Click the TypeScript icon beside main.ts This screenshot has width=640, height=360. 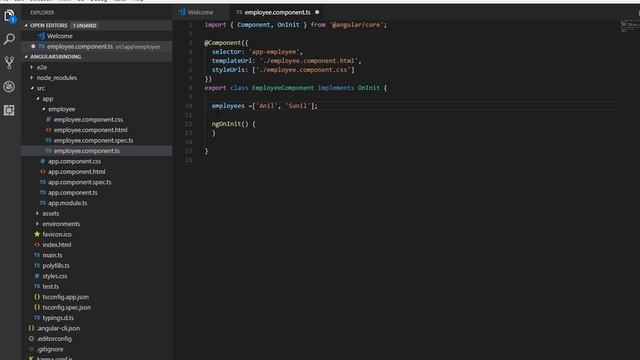(37, 255)
